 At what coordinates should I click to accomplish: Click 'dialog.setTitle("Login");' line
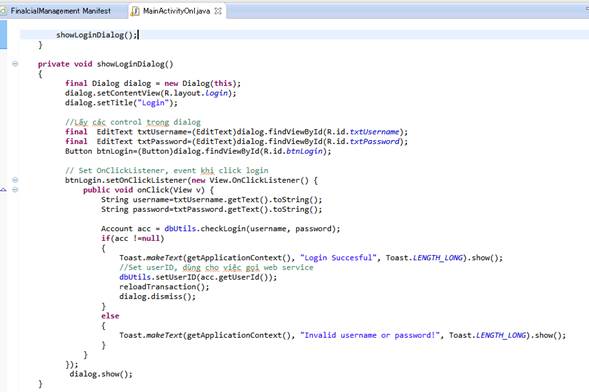pyautogui.click(x=121, y=103)
